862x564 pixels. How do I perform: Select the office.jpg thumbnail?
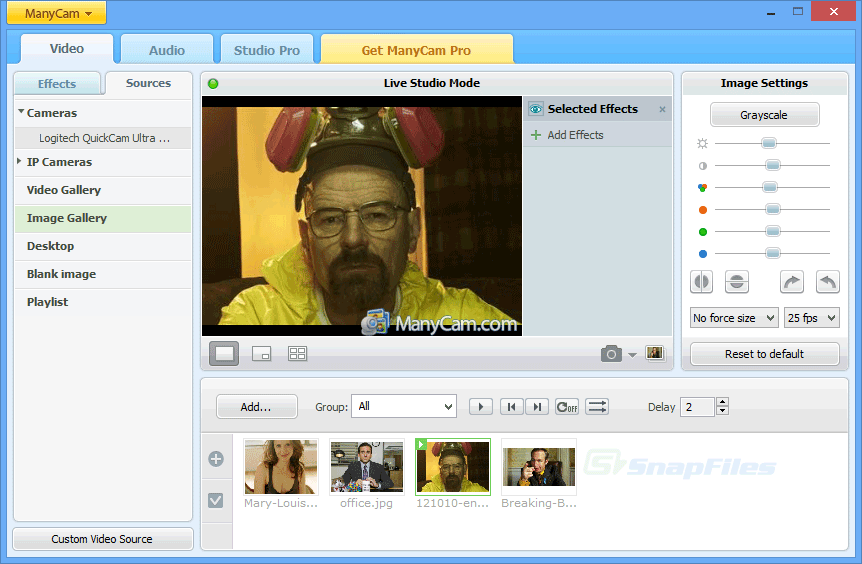pyautogui.click(x=366, y=467)
